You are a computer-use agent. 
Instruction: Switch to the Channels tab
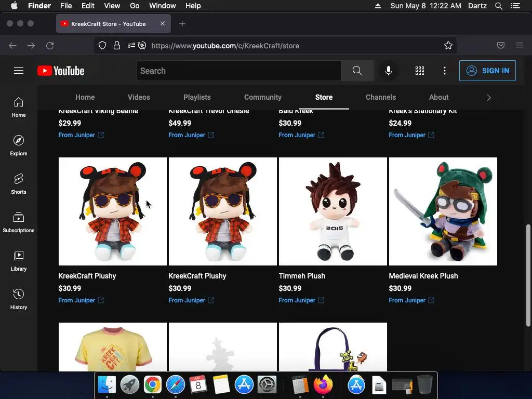(x=381, y=97)
